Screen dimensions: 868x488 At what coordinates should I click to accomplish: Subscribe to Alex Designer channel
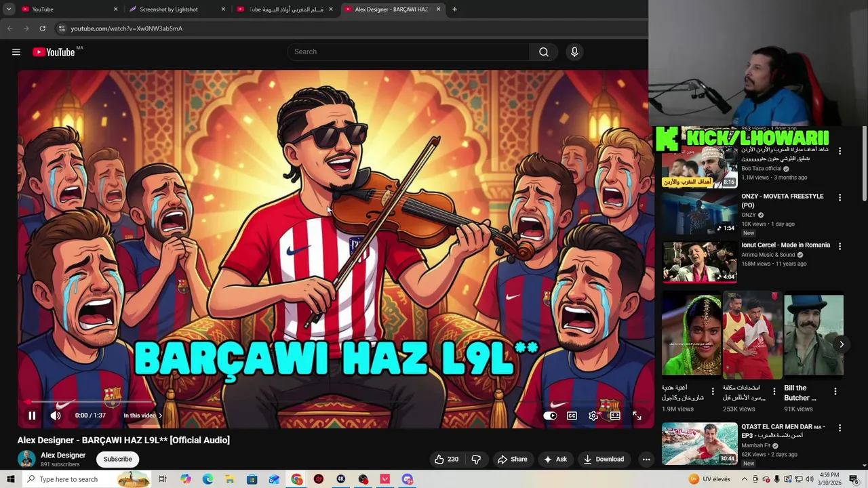pos(117,459)
